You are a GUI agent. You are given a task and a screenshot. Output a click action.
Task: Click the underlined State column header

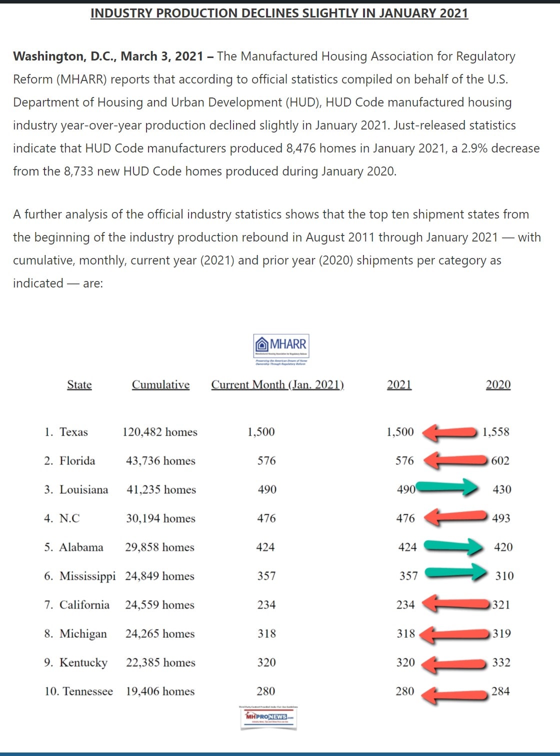(79, 384)
